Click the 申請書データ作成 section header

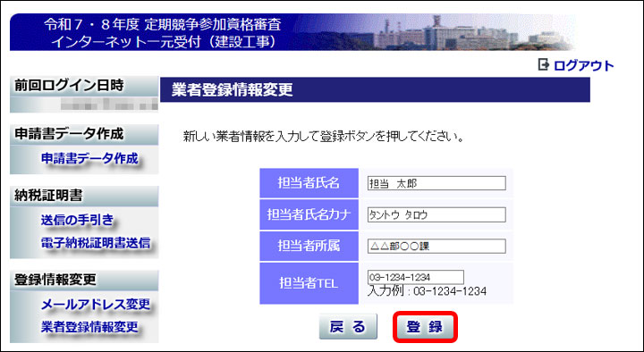84,134
